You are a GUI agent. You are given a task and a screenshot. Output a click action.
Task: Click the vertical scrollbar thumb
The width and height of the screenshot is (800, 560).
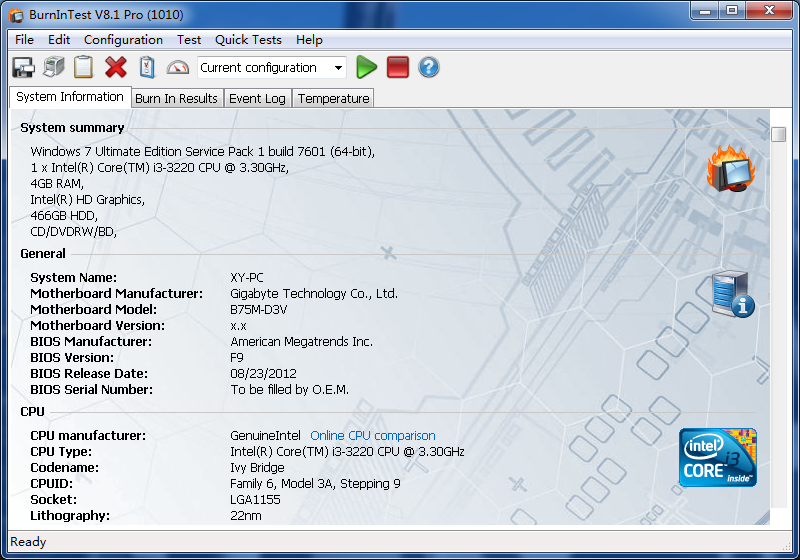(778, 134)
